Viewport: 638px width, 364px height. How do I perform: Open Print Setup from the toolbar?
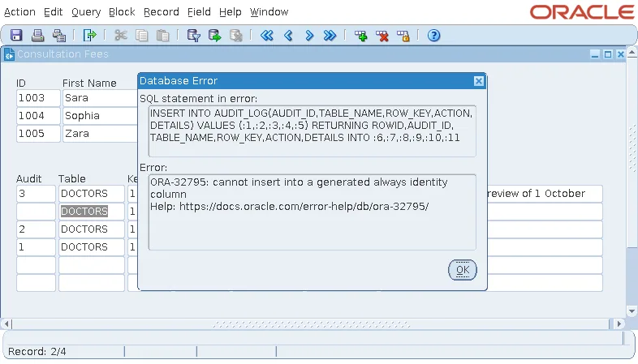pyautogui.click(x=59, y=36)
